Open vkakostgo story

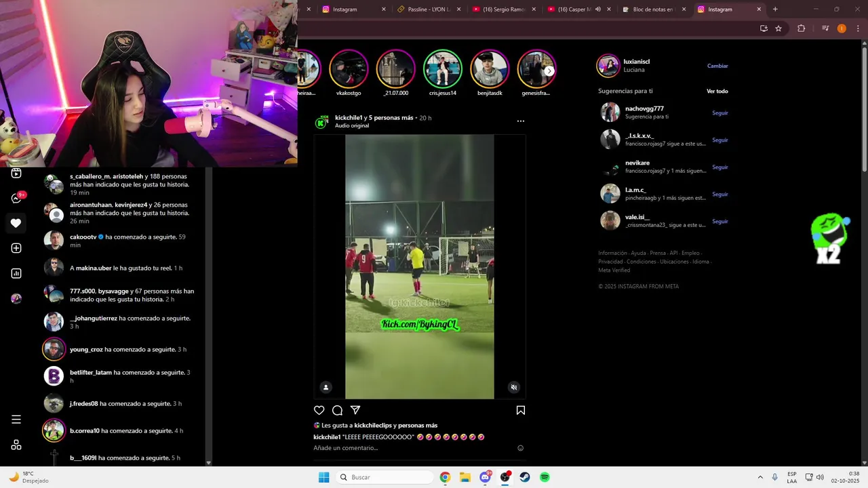349,68
